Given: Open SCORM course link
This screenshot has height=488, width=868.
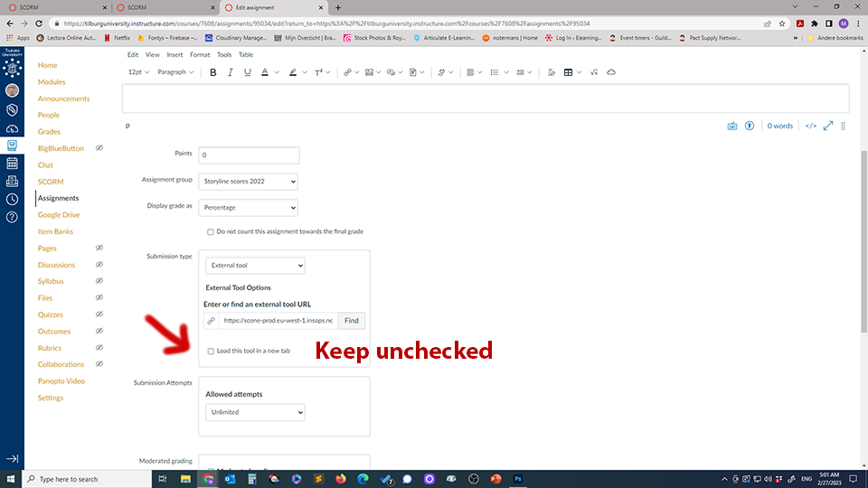Looking at the screenshot, I should (51, 182).
